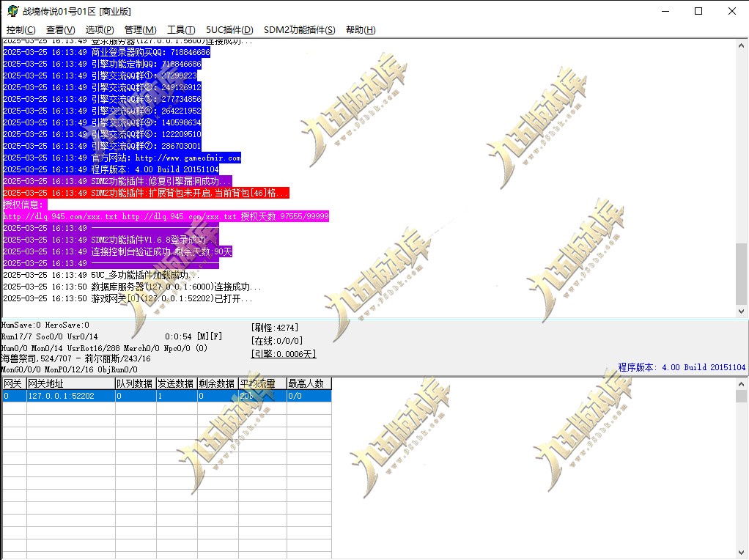Click log line 商业登录器购买QQ: 718846686
Image resolution: width=749 pixels, height=560 pixels.
tap(106, 52)
